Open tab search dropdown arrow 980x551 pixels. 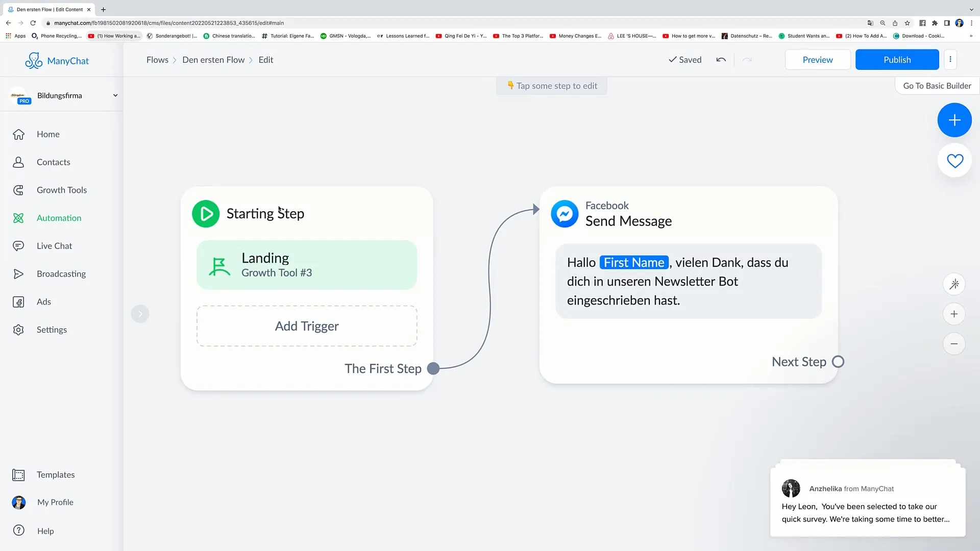tap(971, 9)
